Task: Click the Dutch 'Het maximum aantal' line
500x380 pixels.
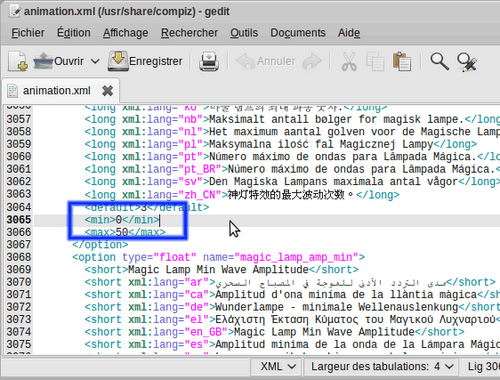Action: tap(292, 132)
